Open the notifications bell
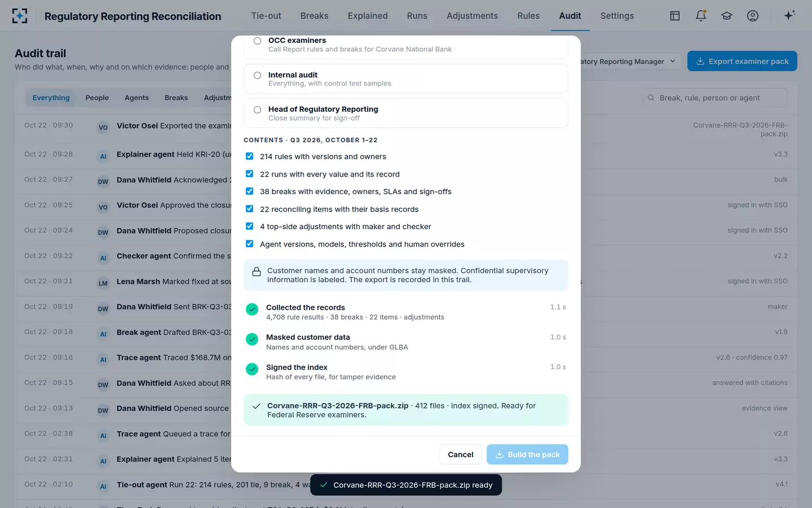 (701, 16)
